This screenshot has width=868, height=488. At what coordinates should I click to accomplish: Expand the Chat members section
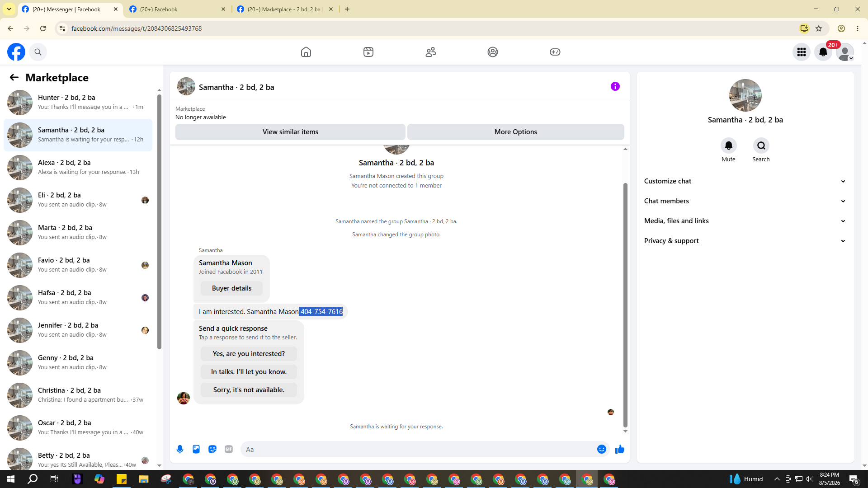(x=745, y=201)
